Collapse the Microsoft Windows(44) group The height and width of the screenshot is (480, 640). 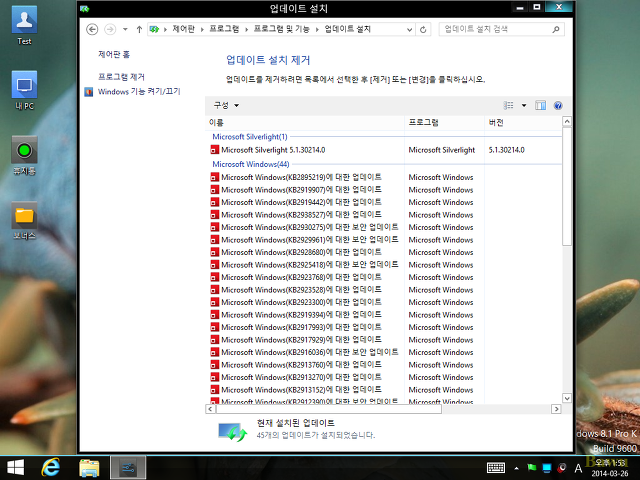251,164
